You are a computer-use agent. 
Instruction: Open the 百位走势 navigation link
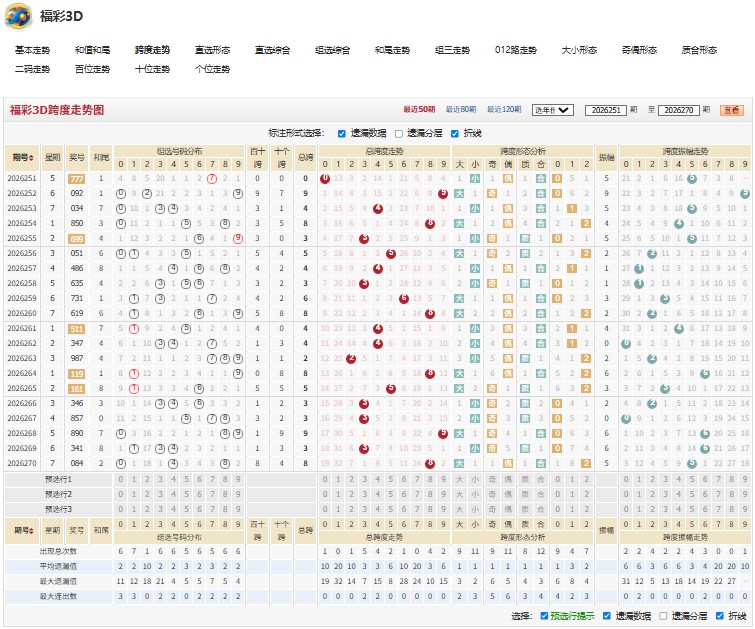point(92,69)
